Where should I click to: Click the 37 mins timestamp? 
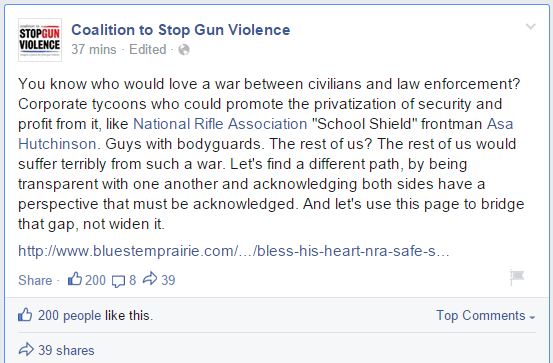pos(94,49)
